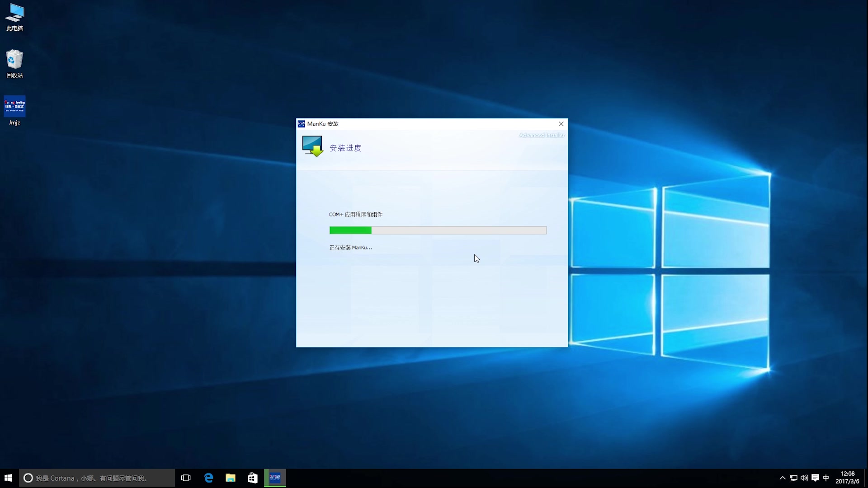
Task: Open the Start menu
Action: click(x=8, y=478)
